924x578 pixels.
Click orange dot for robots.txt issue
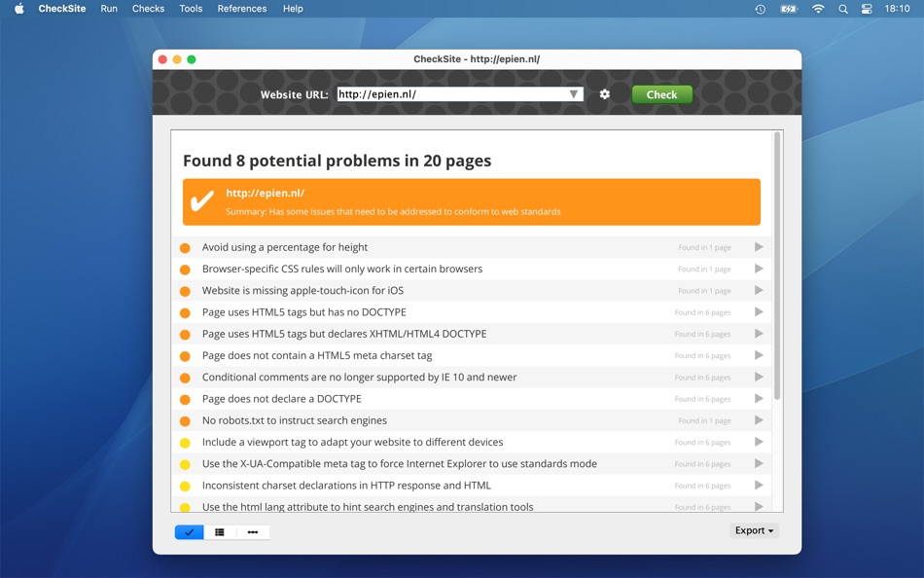(x=185, y=421)
